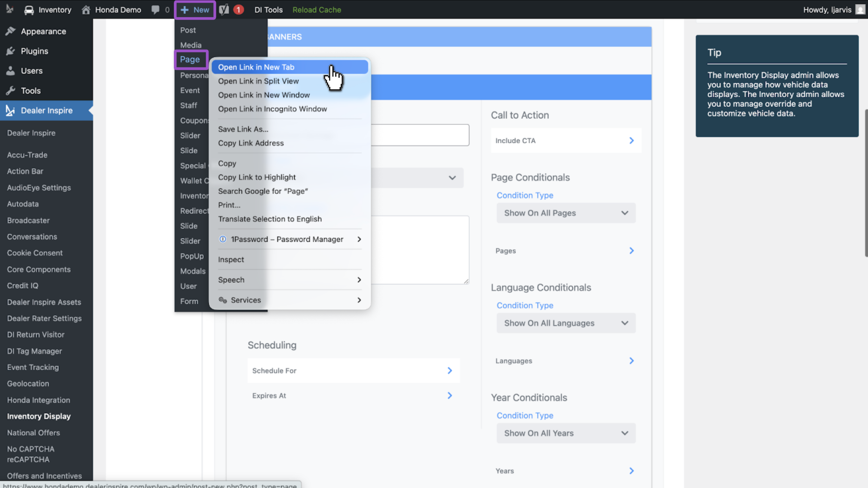Select Translate Selection to English
Screen dimensions: 868x488
click(290, 219)
